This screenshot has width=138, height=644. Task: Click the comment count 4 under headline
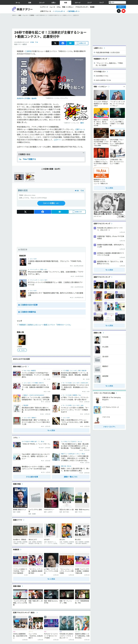click(36, 42)
